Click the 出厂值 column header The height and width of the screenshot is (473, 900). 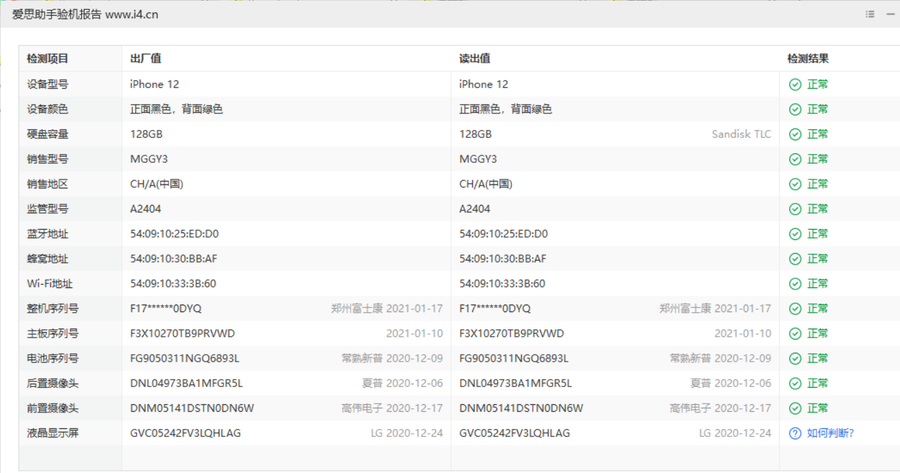(x=146, y=59)
